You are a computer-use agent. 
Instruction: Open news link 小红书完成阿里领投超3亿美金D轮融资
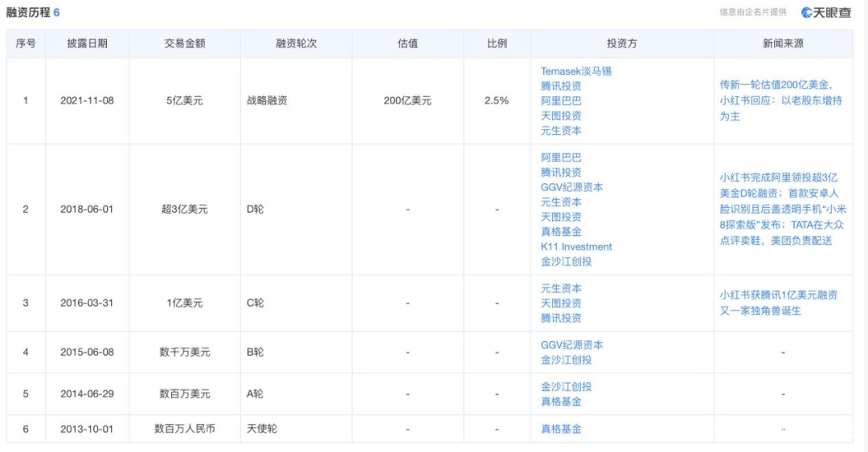783,209
